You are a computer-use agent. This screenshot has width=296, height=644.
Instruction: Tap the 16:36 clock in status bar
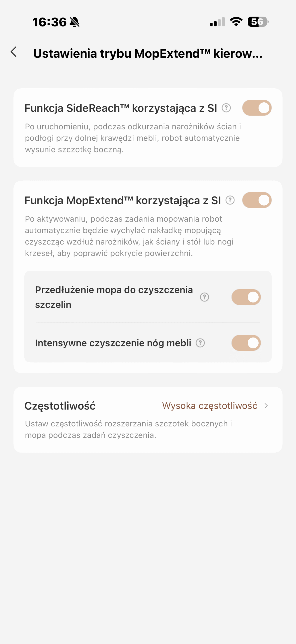coord(50,22)
